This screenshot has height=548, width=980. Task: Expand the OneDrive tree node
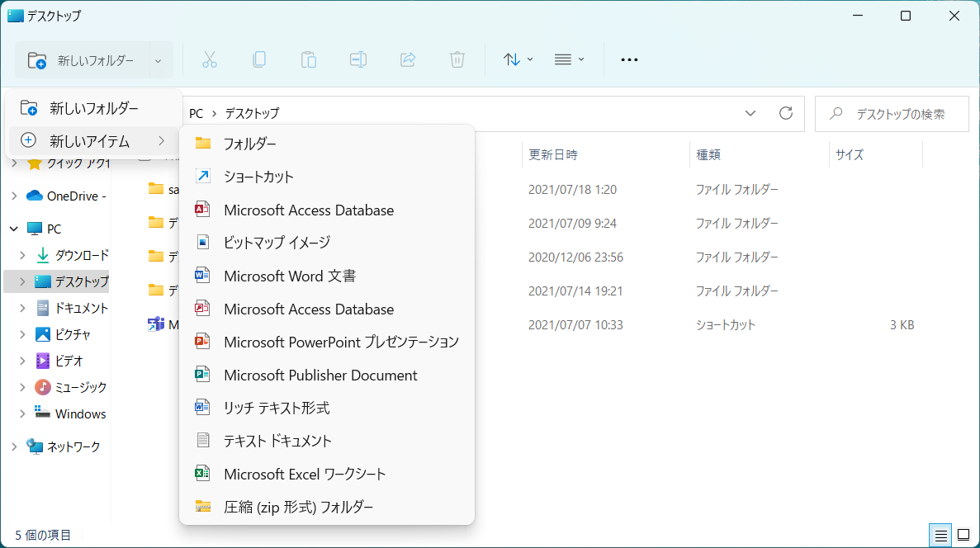[x=14, y=196]
